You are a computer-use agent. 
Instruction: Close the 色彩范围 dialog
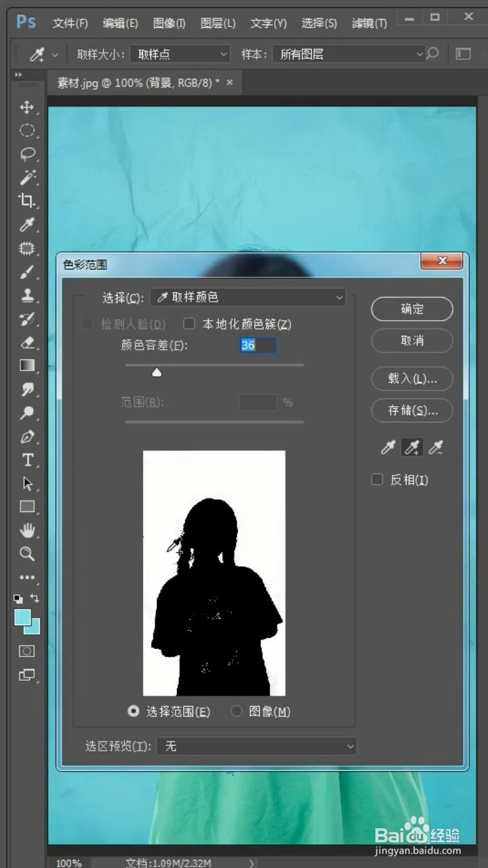coord(443,260)
